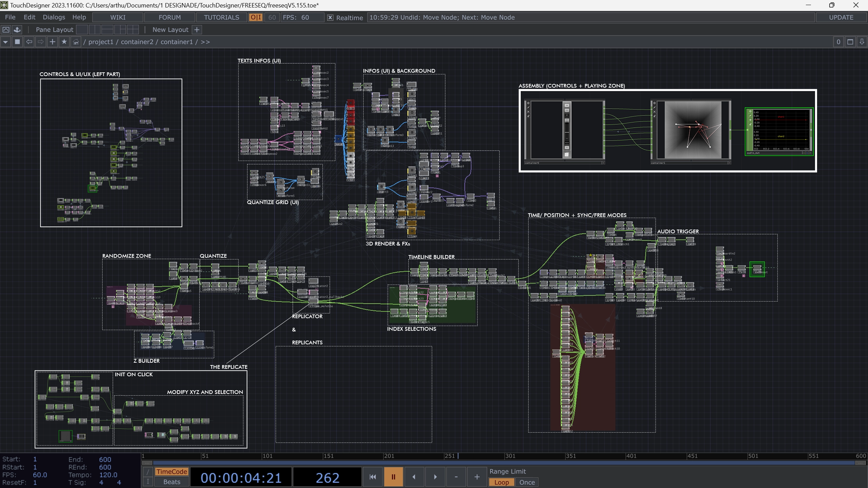Image resolution: width=868 pixels, height=488 pixels.
Task: Click the O|I display toggle near FPS
Action: pos(255,17)
